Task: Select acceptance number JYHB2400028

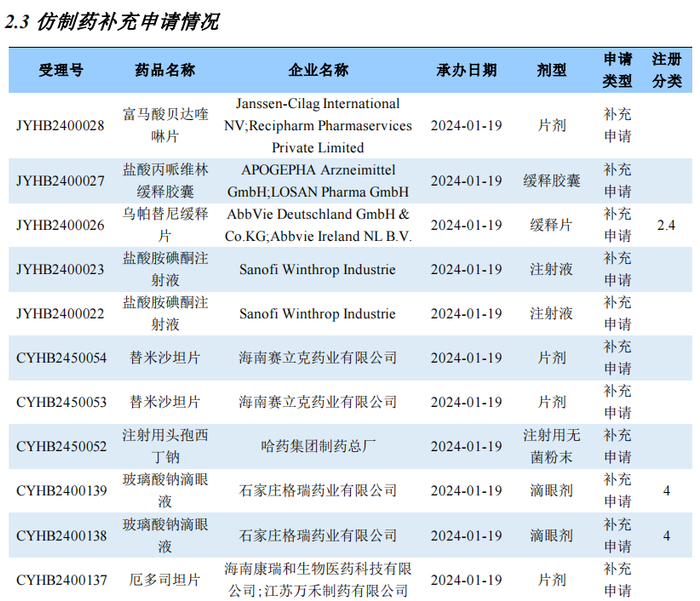Action: [x=60, y=125]
